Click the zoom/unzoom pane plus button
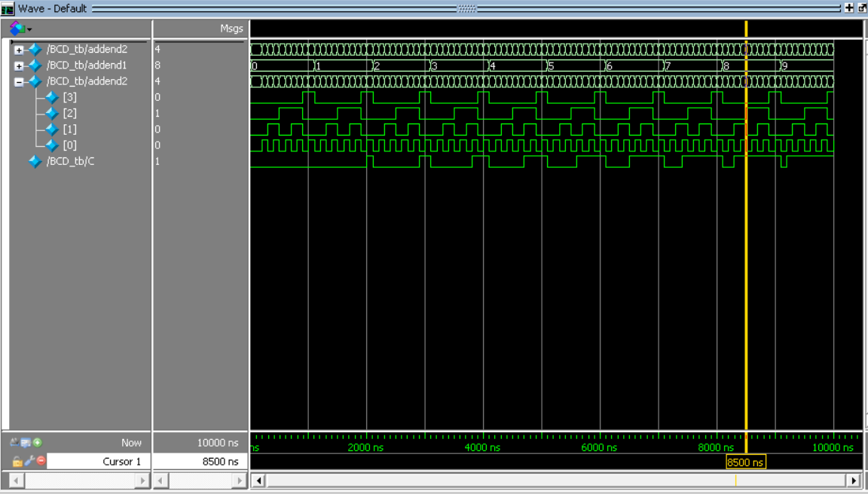 (x=848, y=8)
